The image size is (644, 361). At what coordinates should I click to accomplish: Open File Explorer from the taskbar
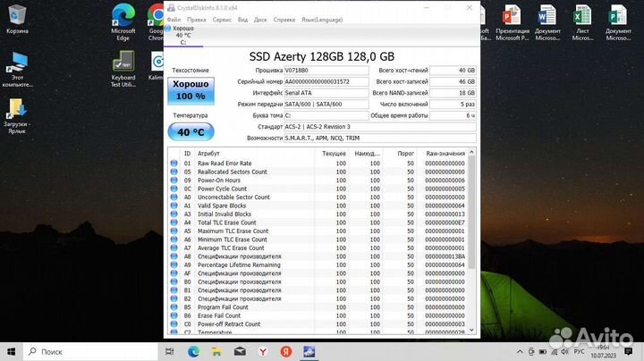pyautogui.click(x=216, y=351)
